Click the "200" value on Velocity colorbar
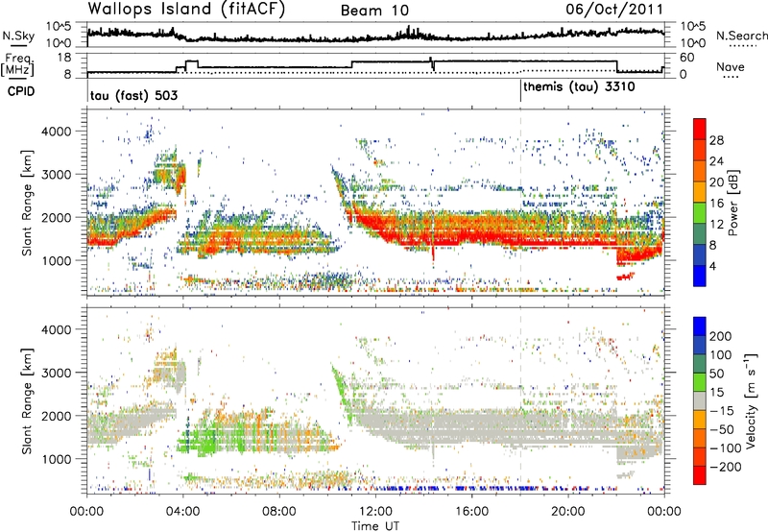This screenshot has width=768, height=532. coord(721,336)
